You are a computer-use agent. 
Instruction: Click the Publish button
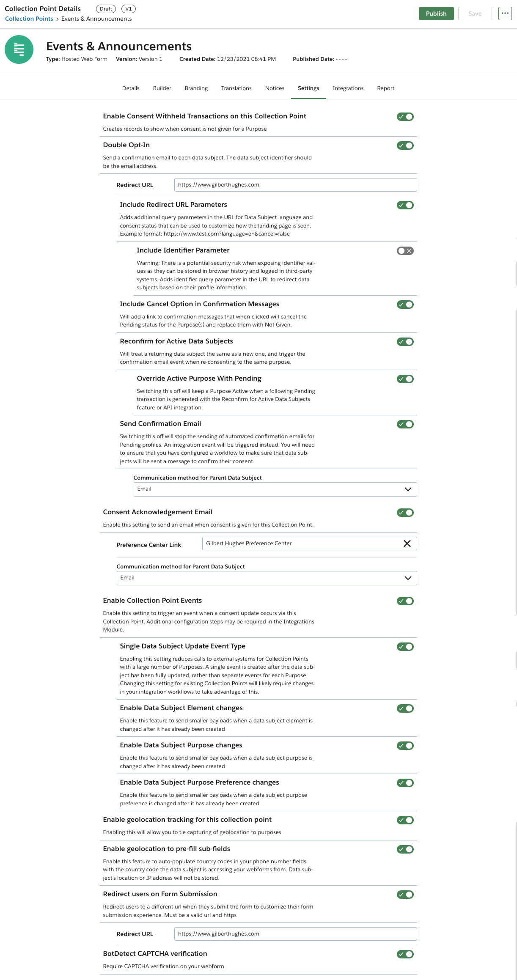436,13
